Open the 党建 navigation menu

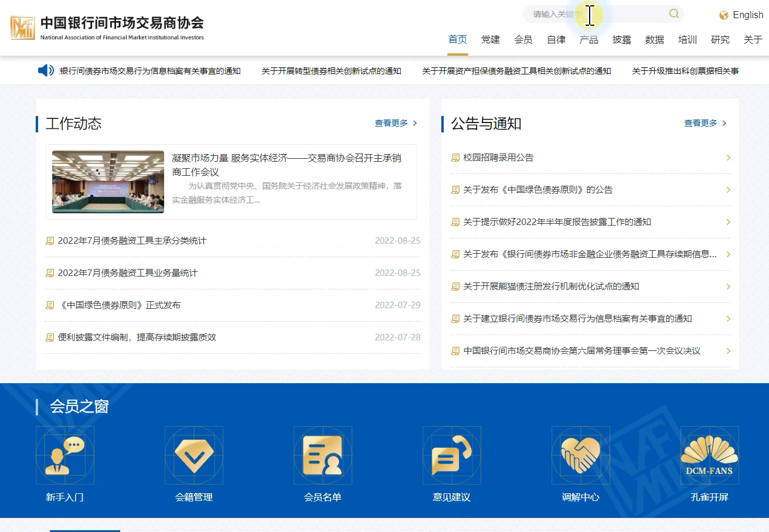(491, 40)
